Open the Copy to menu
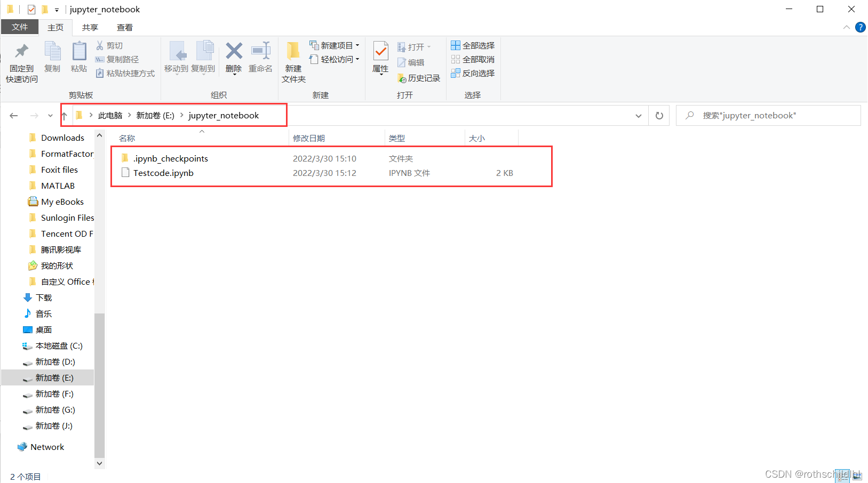Viewport: 868px width, 483px height. coord(203,57)
